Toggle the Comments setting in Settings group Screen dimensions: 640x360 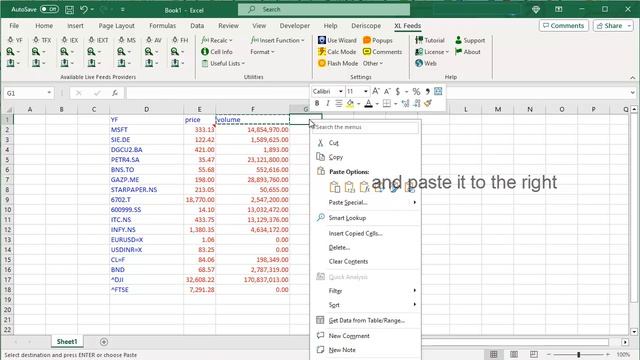(x=382, y=52)
